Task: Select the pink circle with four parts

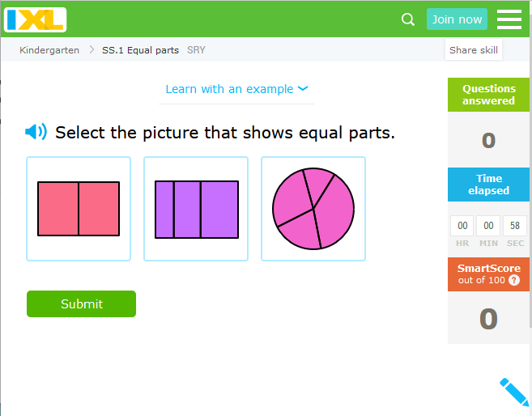Action: coord(313,209)
